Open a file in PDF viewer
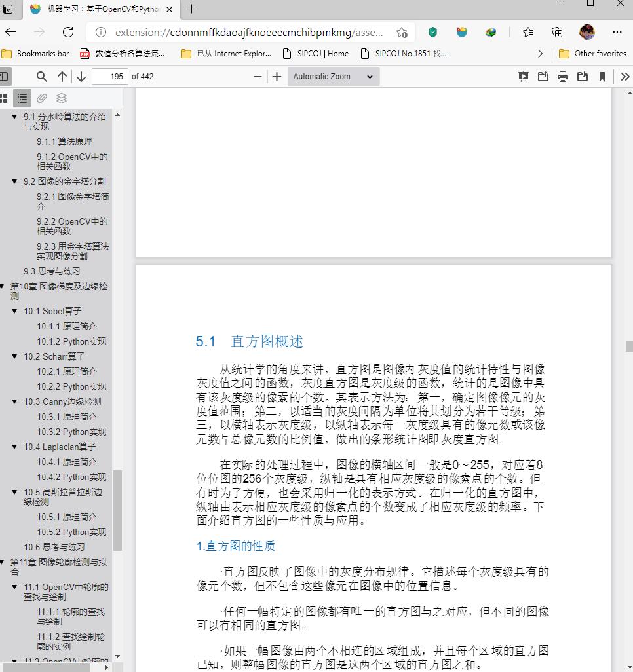 click(x=543, y=77)
